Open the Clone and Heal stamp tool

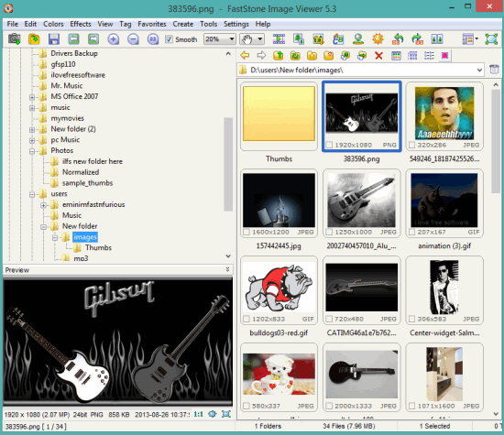358,39
